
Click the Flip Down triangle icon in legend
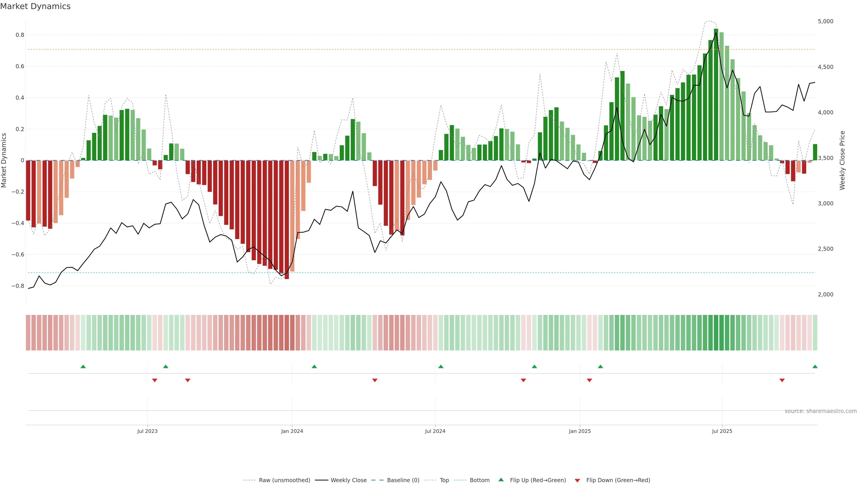(577, 481)
